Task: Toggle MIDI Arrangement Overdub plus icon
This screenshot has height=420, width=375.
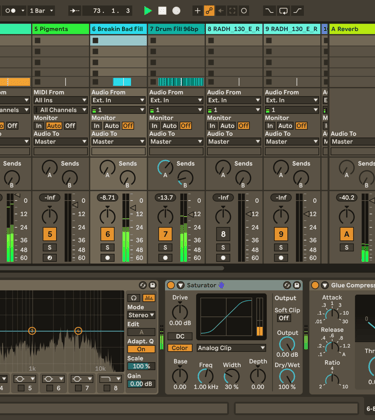Action: tap(197, 11)
